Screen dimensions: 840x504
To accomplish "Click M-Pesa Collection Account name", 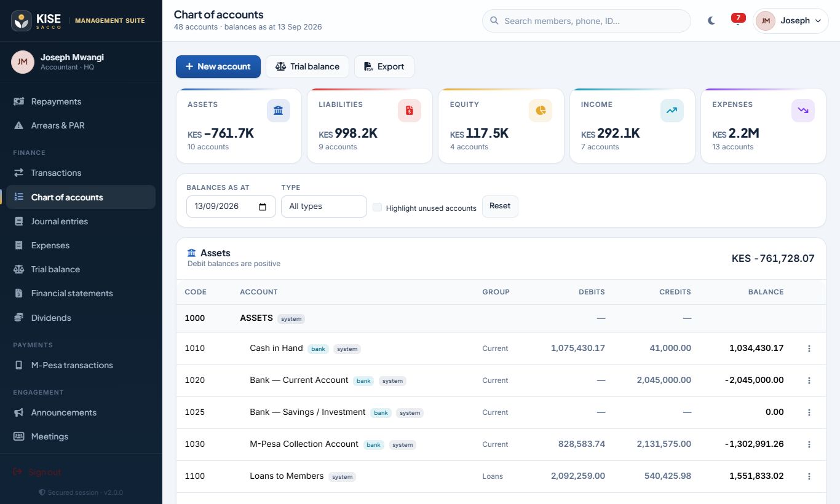I will point(304,444).
